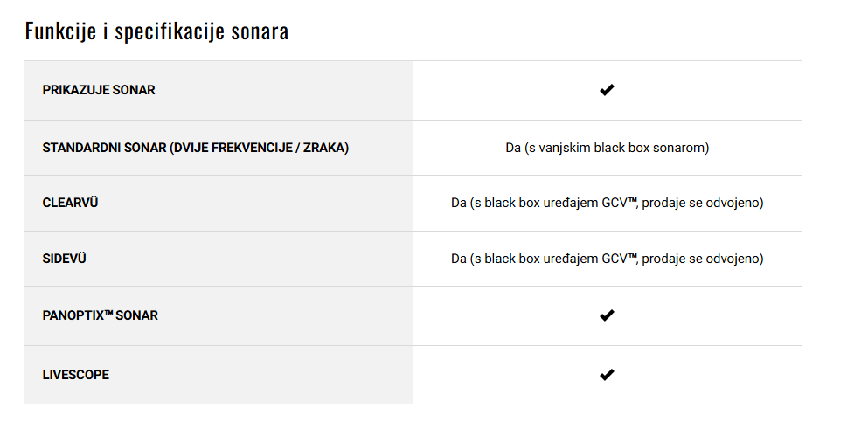Select the CLEARVÜ row label

pos(70,203)
